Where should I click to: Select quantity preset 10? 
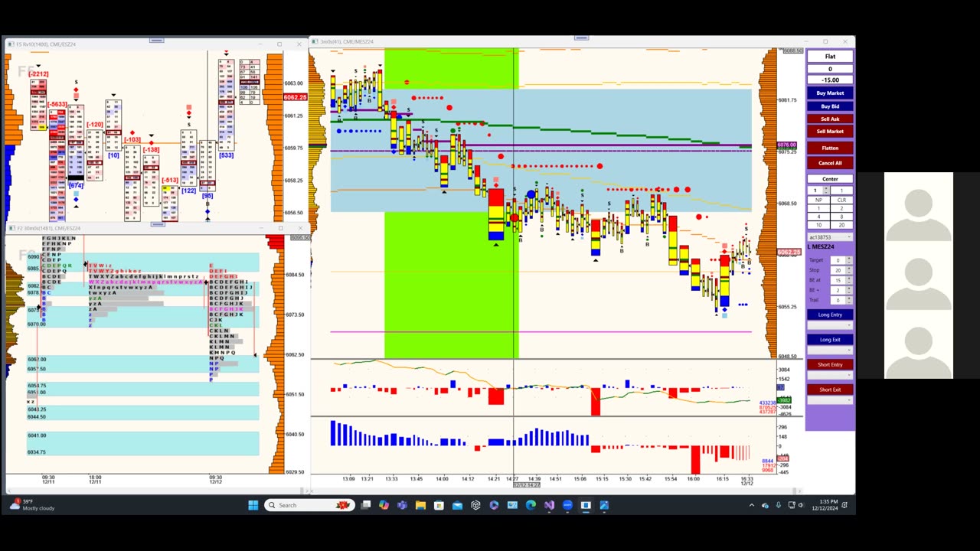[x=818, y=225]
